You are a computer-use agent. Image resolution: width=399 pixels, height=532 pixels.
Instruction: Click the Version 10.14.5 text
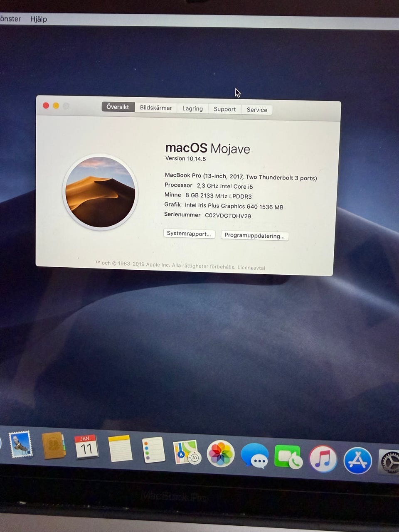[x=185, y=158]
